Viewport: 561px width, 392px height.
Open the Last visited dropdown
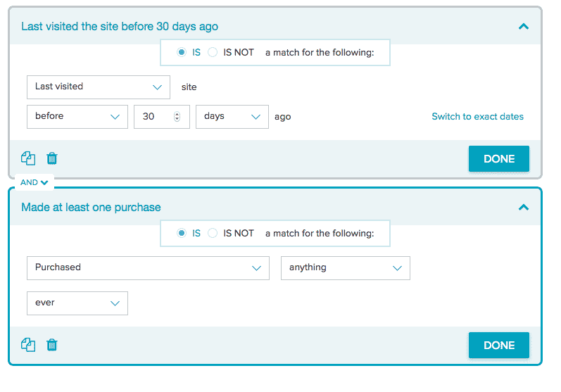(x=99, y=87)
